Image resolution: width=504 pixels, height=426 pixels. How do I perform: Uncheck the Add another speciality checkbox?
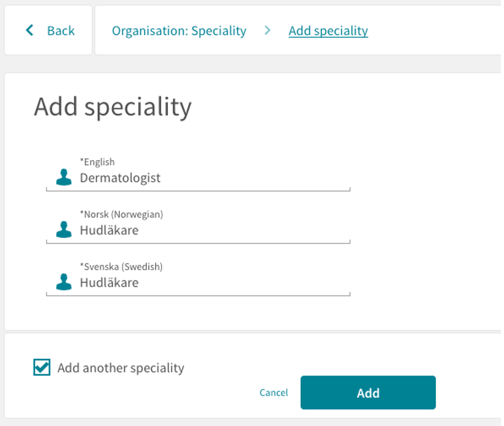[x=42, y=367]
